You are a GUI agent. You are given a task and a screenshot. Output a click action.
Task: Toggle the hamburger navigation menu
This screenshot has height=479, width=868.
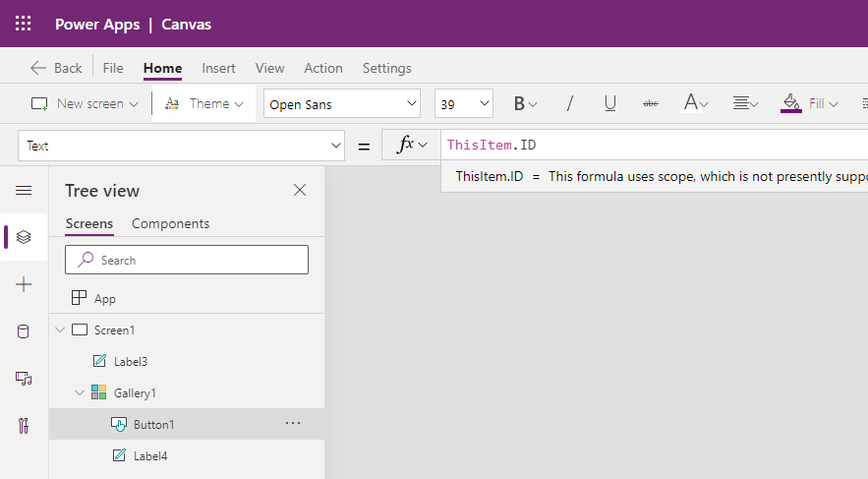point(24,191)
